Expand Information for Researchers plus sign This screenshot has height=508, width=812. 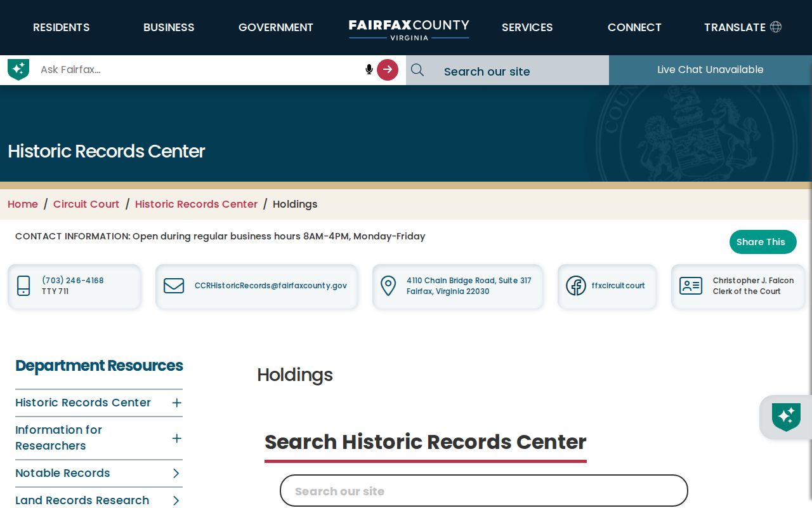pos(177,438)
